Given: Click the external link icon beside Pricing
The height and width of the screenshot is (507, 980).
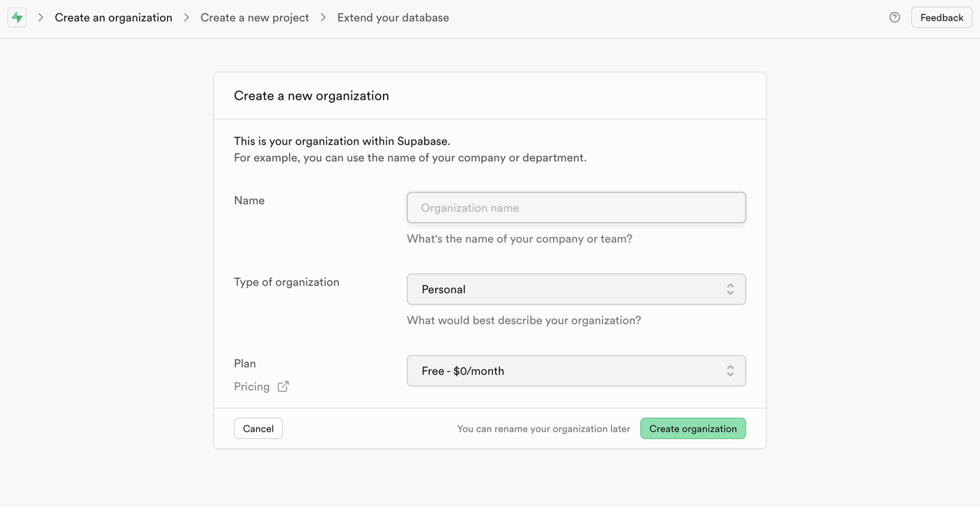Looking at the screenshot, I should pyautogui.click(x=283, y=386).
